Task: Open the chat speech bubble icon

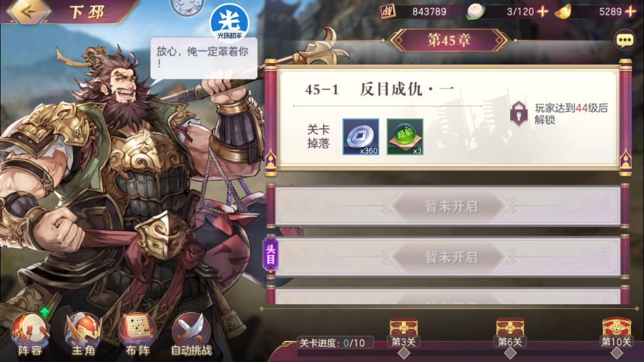Action: pyautogui.click(x=625, y=40)
